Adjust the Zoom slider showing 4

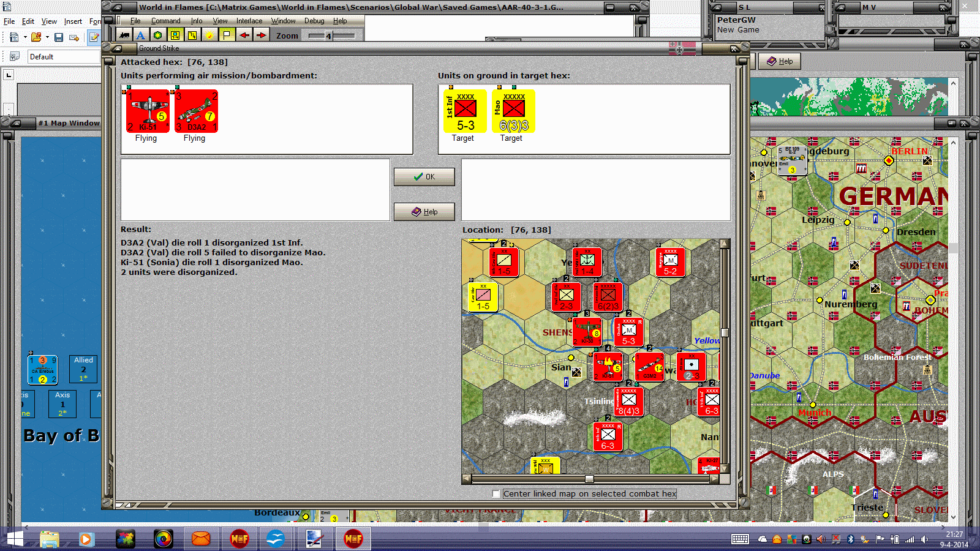coord(328,36)
